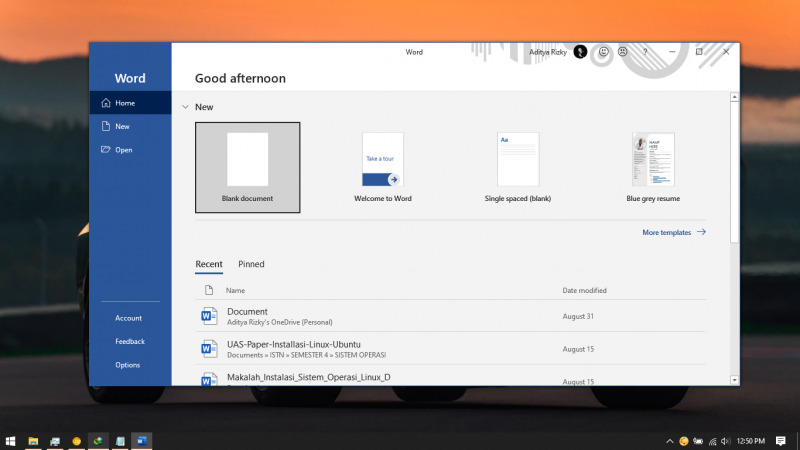Open the Action Center notifications icon
This screenshot has height=450, width=800.
point(781,441)
